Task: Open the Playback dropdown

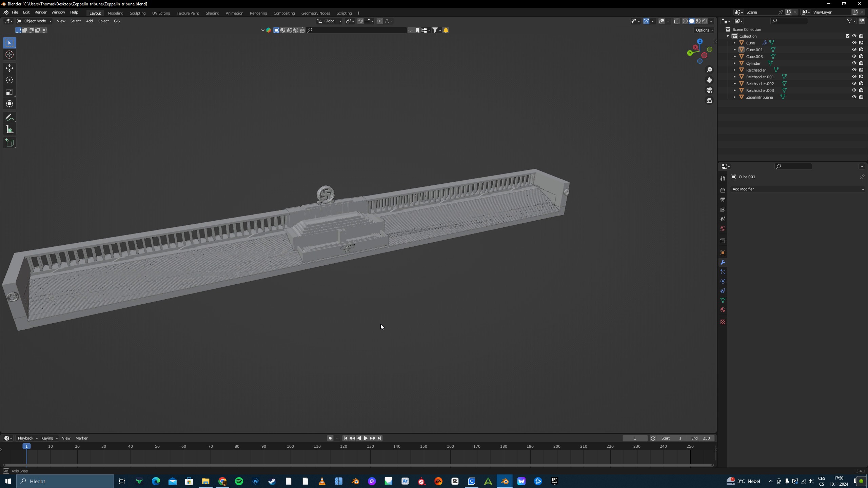Action: click(27, 438)
